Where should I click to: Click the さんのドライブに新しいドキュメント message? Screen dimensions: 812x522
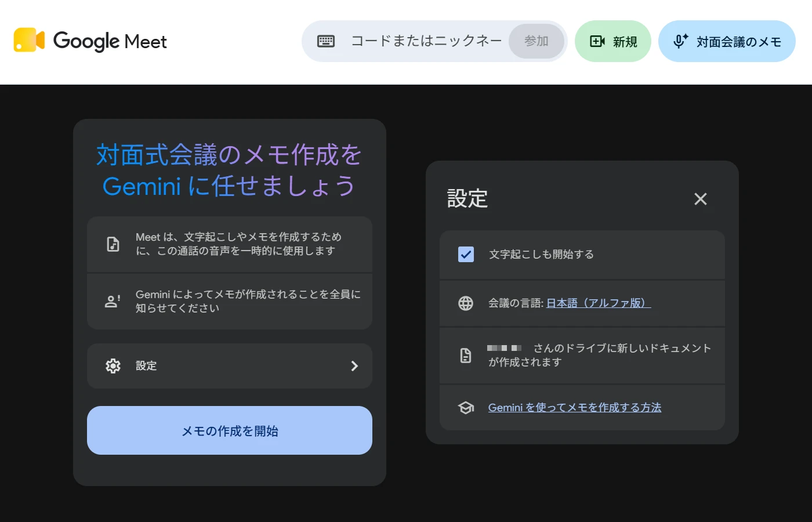[600, 355]
